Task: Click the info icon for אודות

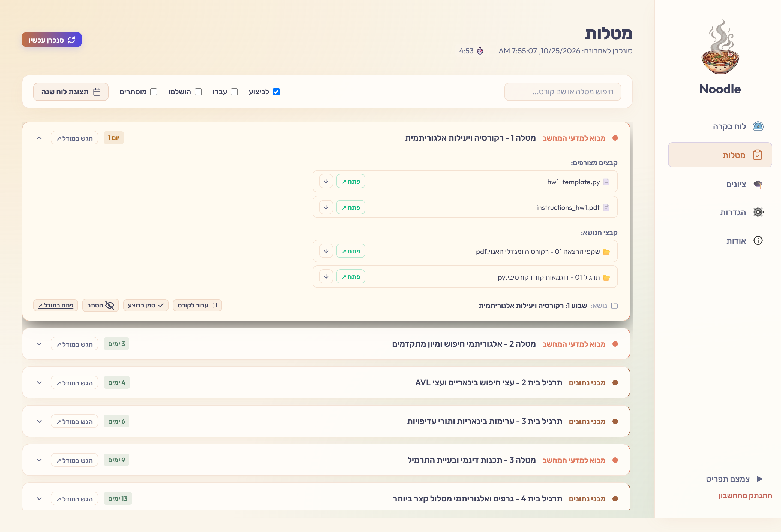Action: click(758, 240)
